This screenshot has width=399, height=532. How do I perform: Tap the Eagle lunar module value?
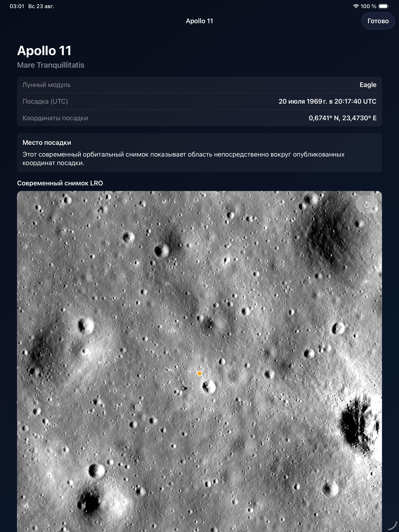[x=368, y=85]
